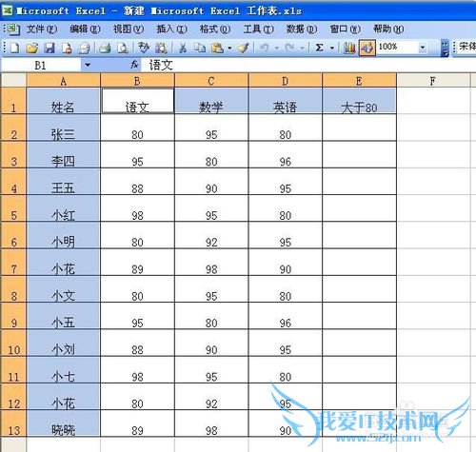Click the Undo arrow icon

[264, 48]
